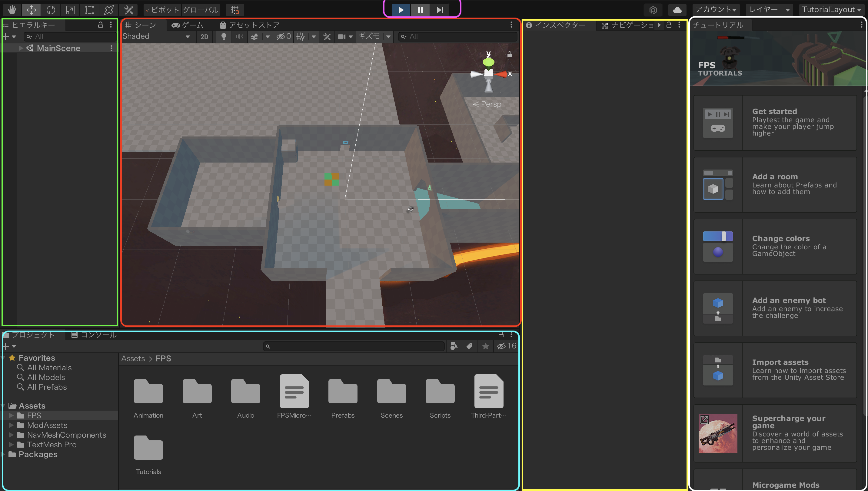Select the Rect Transform tool
Image resolution: width=868 pixels, height=491 pixels.
[89, 10]
